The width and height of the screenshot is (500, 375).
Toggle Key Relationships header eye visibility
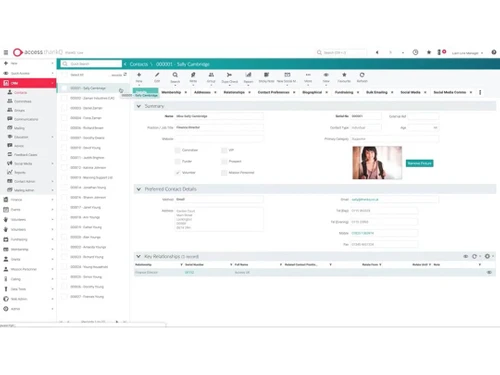pyautogui.click(x=466, y=256)
